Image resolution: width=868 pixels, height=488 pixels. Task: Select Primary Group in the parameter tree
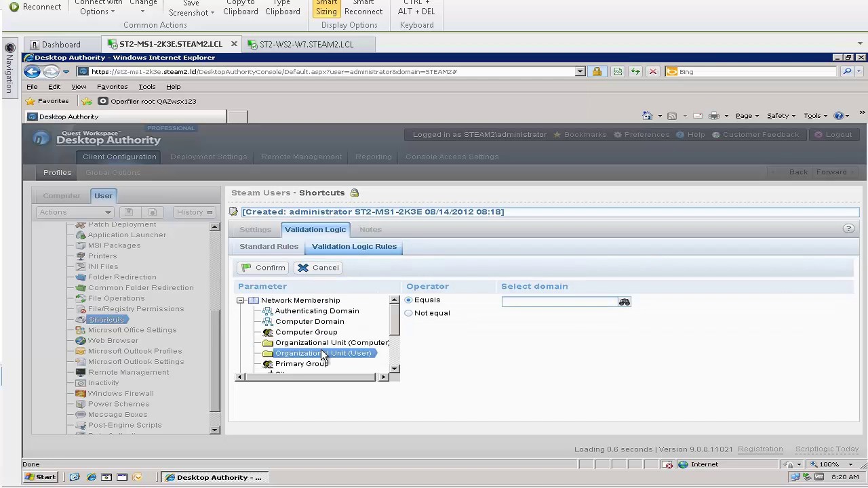tap(302, 364)
